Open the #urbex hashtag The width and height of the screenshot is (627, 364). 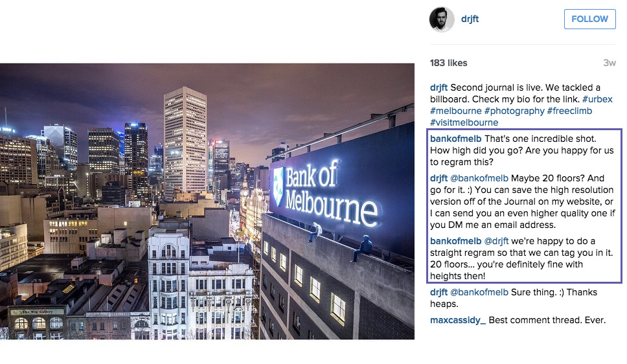click(597, 99)
